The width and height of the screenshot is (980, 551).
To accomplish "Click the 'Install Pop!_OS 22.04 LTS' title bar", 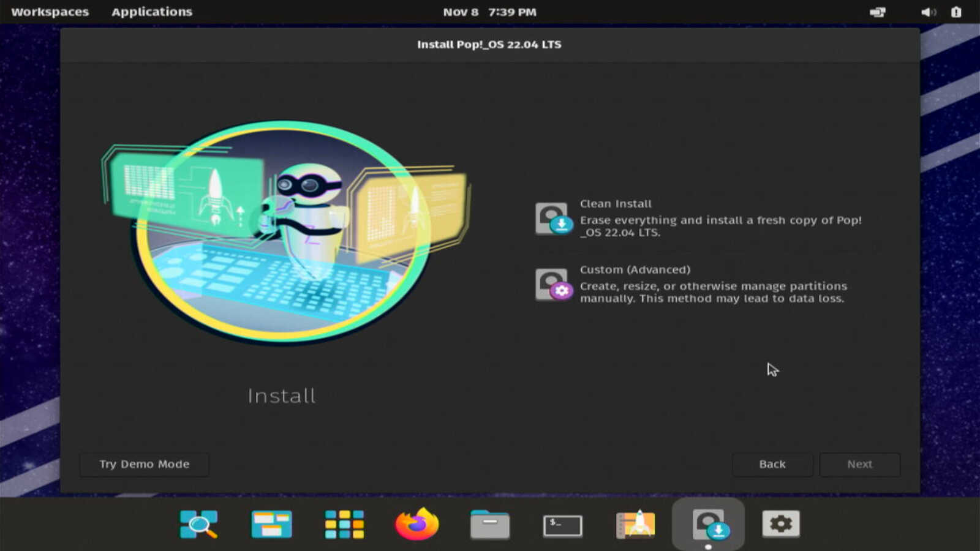I will tap(489, 45).
